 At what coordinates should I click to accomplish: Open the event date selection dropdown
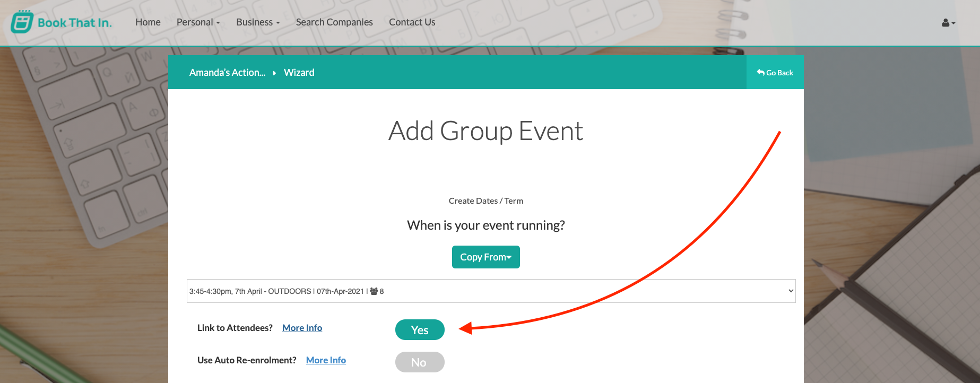491,291
